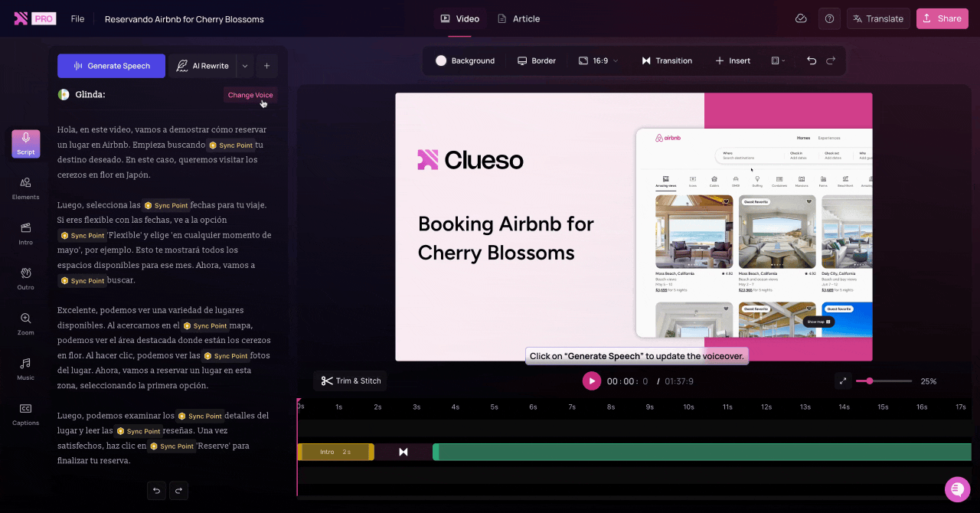Open the Script sidebar panel
Viewport: 980px width, 513px height.
click(x=26, y=143)
